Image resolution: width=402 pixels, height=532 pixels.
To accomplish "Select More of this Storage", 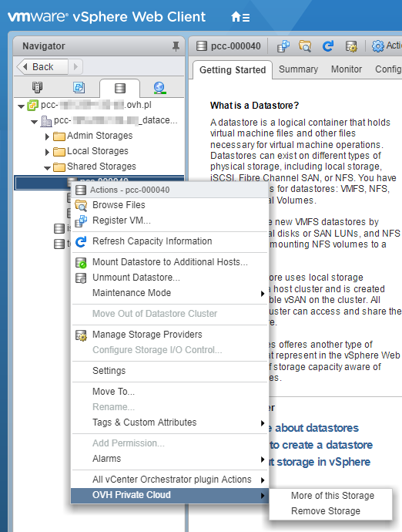I will tap(330, 496).
